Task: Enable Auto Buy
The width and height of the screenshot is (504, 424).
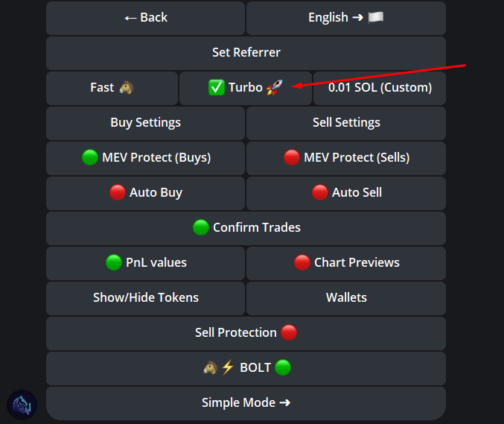Action: (145, 193)
